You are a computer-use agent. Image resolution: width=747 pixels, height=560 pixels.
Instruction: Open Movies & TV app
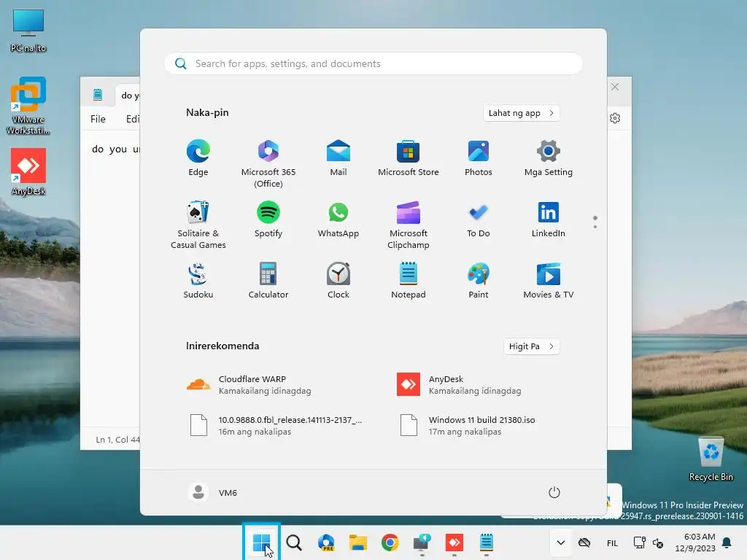pos(549,281)
